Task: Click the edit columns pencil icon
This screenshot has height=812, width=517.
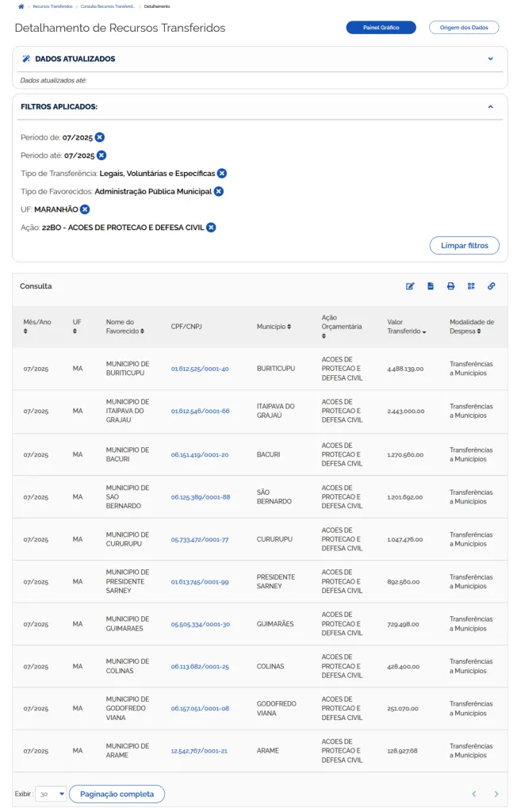Action: (410, 286)
